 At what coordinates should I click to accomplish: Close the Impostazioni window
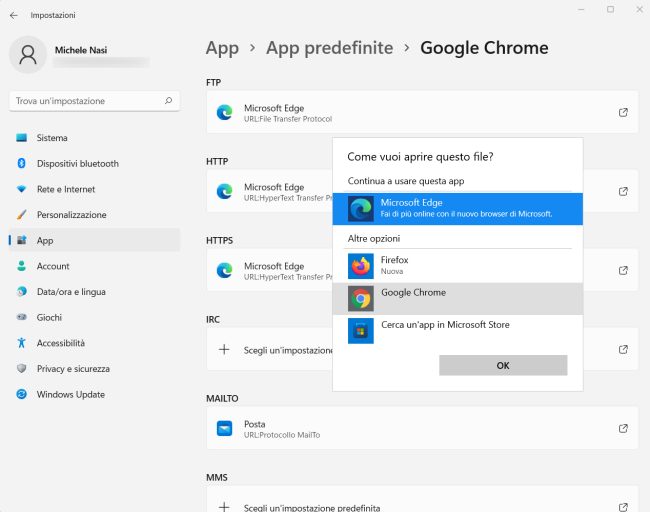tap(639, 9)
